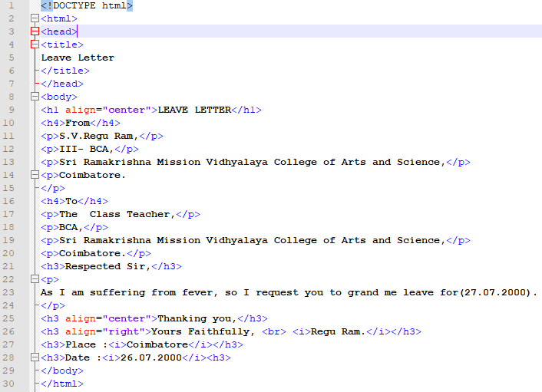The width and height of the screenshot is (542, 392).
Task: Click line number 23 in the margin
Action: tap(8, 292)
